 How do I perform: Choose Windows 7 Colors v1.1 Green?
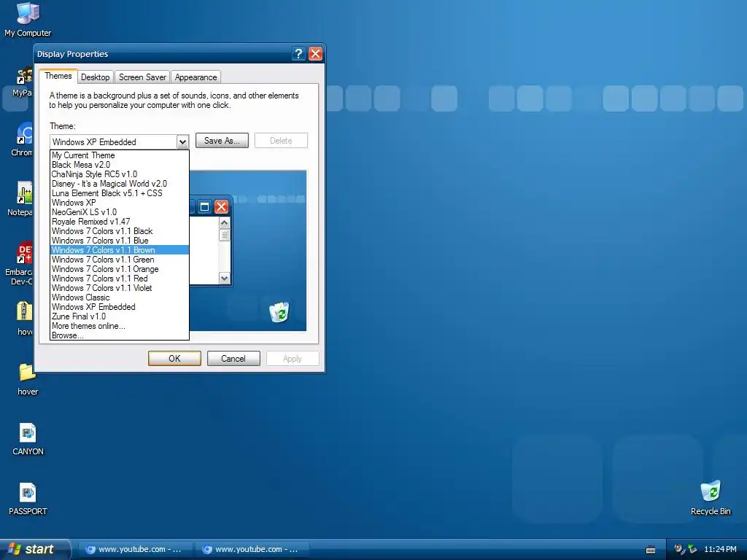tap(120, 260)
